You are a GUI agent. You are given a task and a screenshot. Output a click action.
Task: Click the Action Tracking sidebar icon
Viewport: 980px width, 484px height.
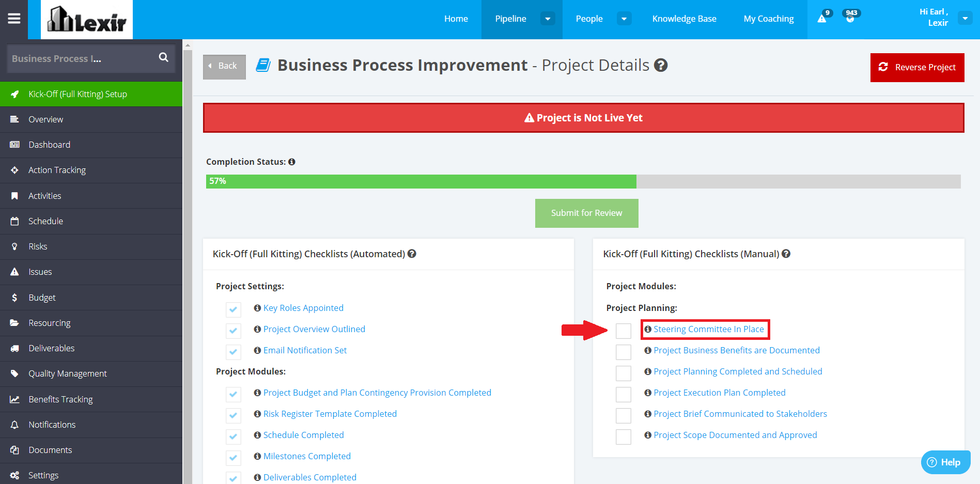pos(15,170)
